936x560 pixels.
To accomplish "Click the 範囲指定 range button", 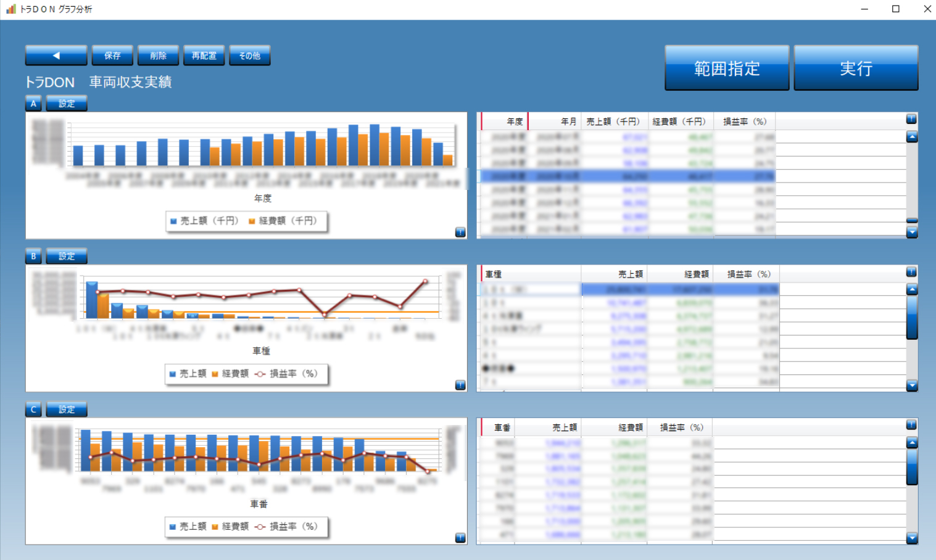I will point(727,68).
